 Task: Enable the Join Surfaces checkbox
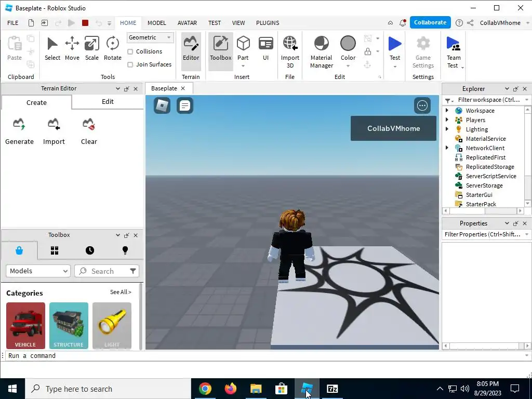pos(130,64)
